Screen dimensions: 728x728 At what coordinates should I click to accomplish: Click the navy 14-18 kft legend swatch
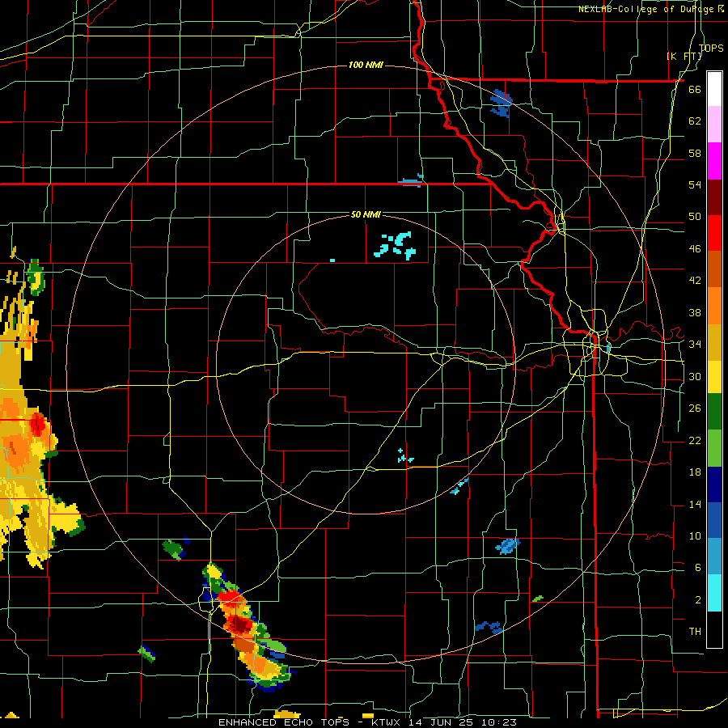(714, 485)
